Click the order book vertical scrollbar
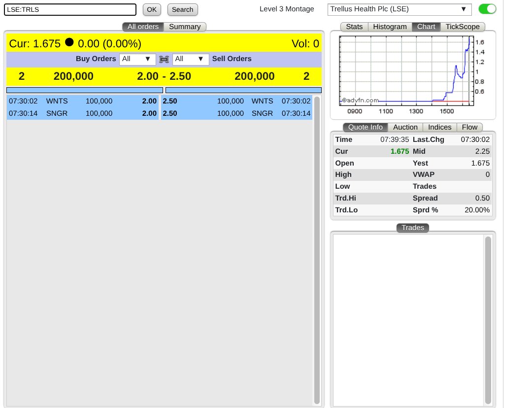This screenshot has width=532, height=408. tap(317, 250)
